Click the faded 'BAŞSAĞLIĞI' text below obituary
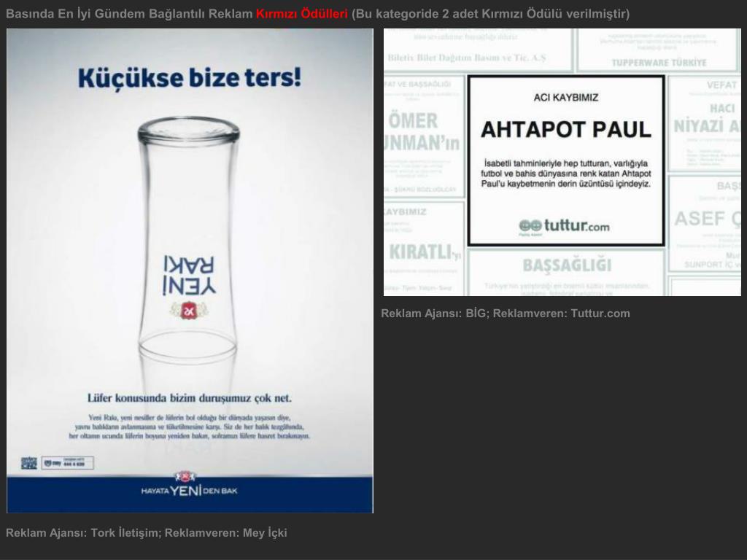 coord(567,265)
